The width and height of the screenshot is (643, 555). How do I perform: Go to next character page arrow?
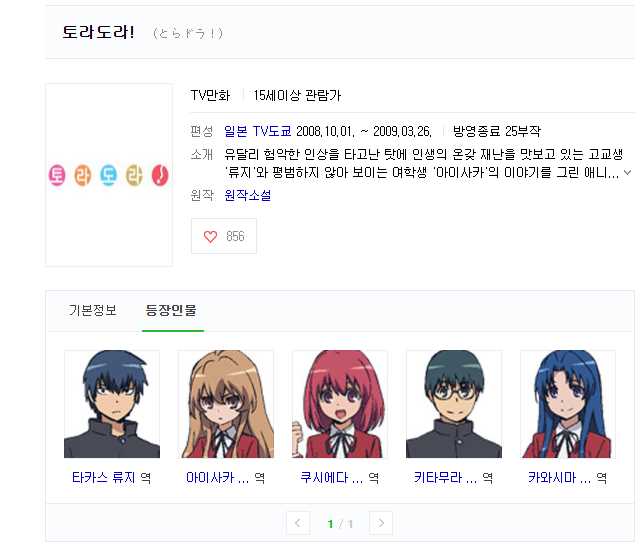(x=381, y=523)
